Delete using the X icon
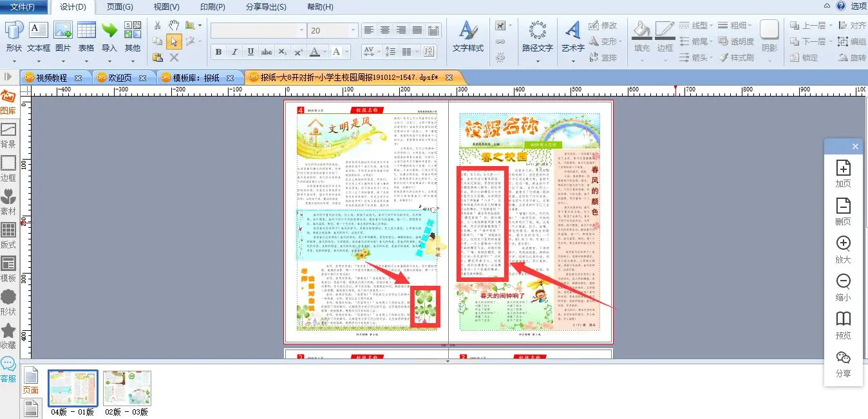Screen dimensions: 868x419 (174, 57)
